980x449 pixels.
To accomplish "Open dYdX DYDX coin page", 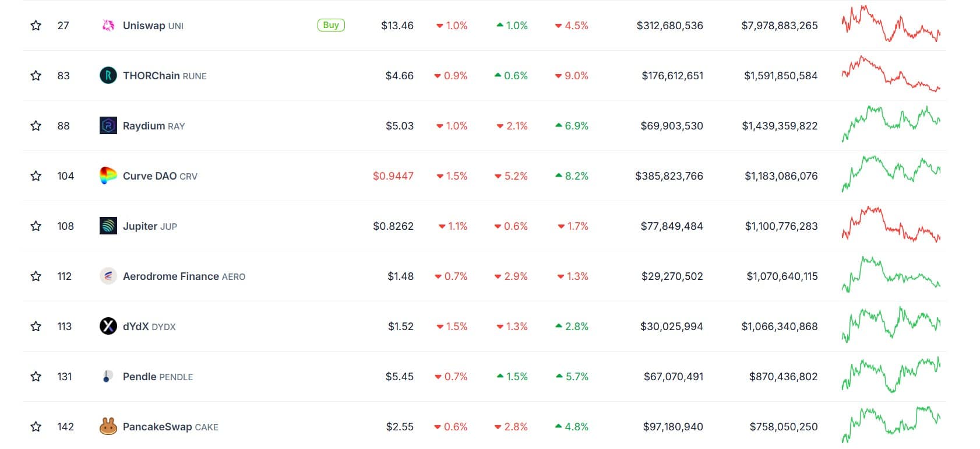I will point(149,327).
